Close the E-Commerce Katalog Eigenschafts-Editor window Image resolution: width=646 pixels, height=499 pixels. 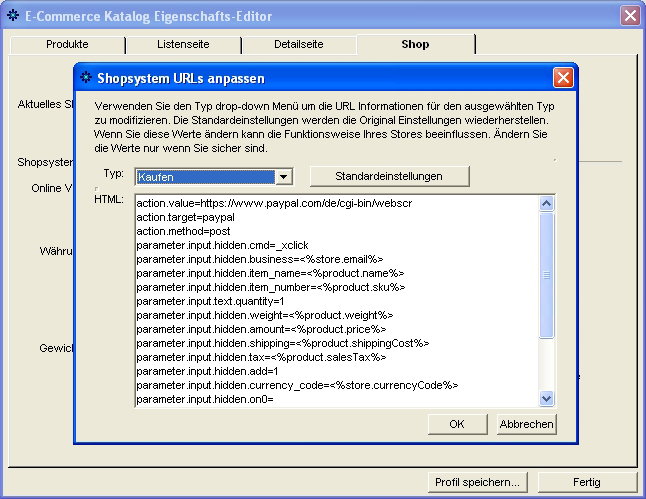[x=629, y=16]
